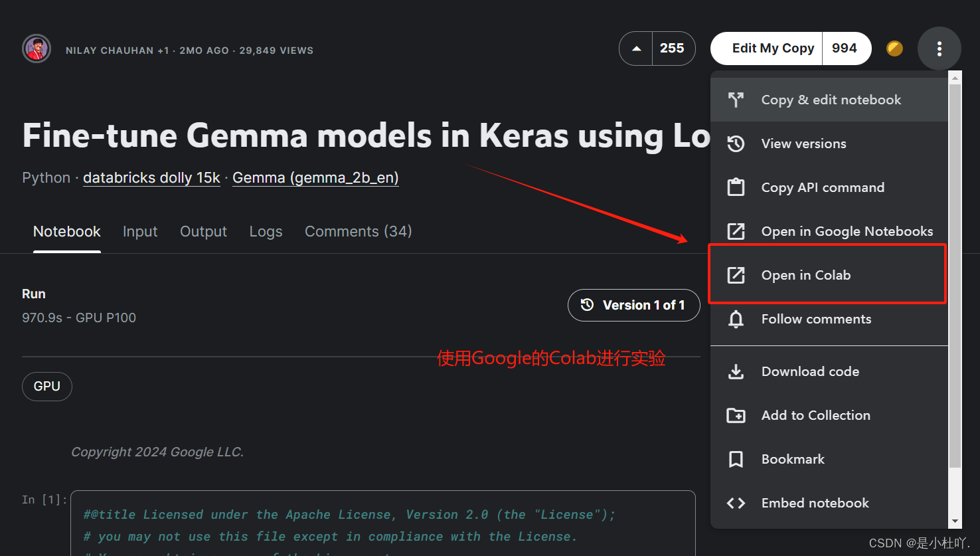Upvote the notebook with the arrow button
Viewport: 980px width, 556px height.
click(x=637, y=48)
